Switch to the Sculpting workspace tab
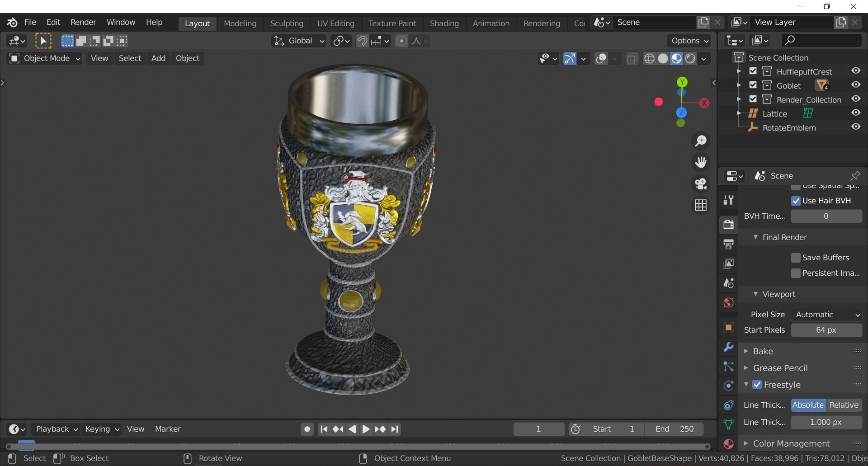The height and width of the screenshot is (466, 868). 287,23
